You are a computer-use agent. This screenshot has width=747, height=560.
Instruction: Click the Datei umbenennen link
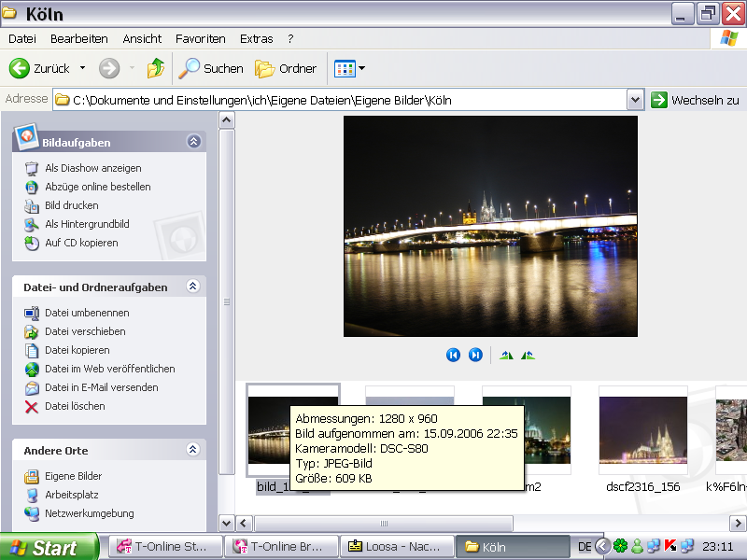coord(87,313)
